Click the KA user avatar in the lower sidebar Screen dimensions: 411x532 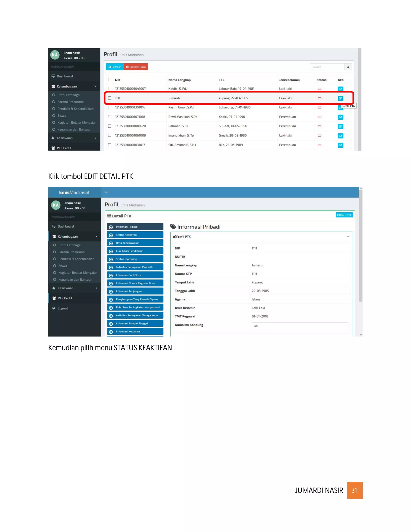pyautogui.click(x=56, y=205)
